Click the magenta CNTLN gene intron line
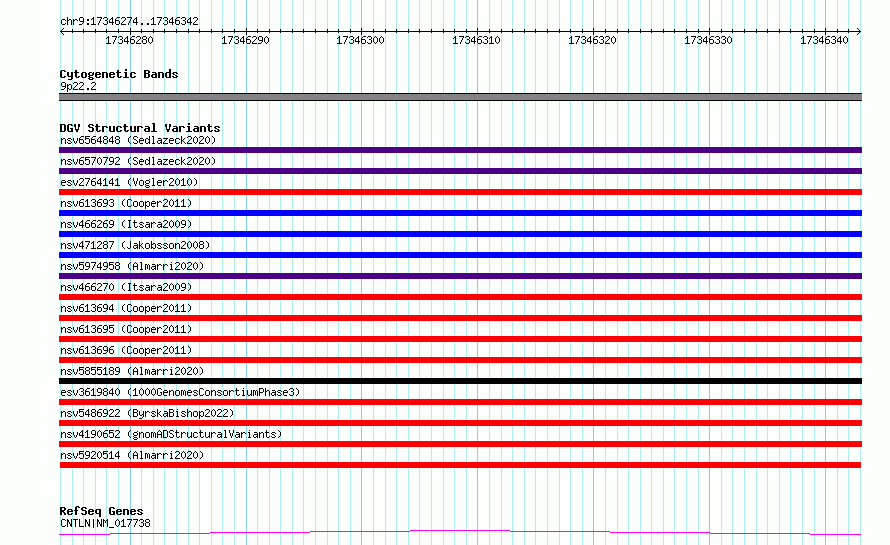890x545 pixels. [x=460, y=531]
